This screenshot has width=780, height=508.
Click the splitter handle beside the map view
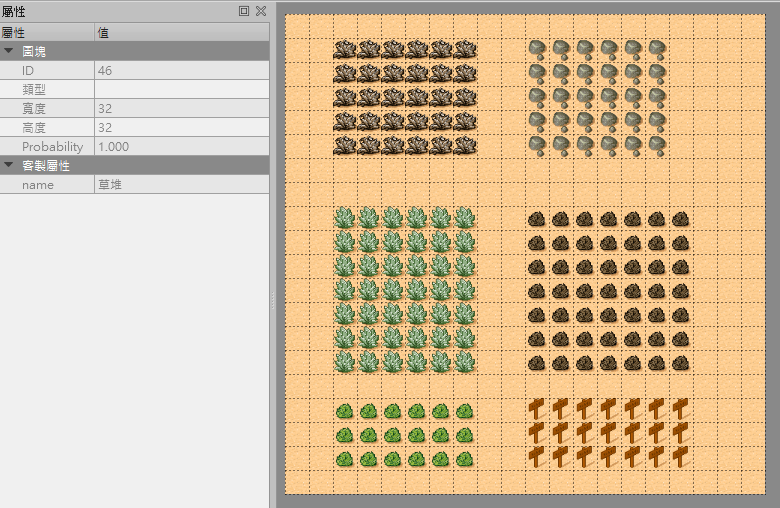273,301
